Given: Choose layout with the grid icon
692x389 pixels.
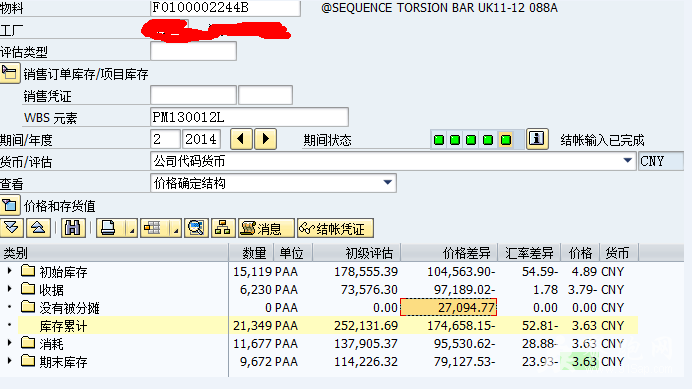Looking at the screenshot, I should (153, 228).
